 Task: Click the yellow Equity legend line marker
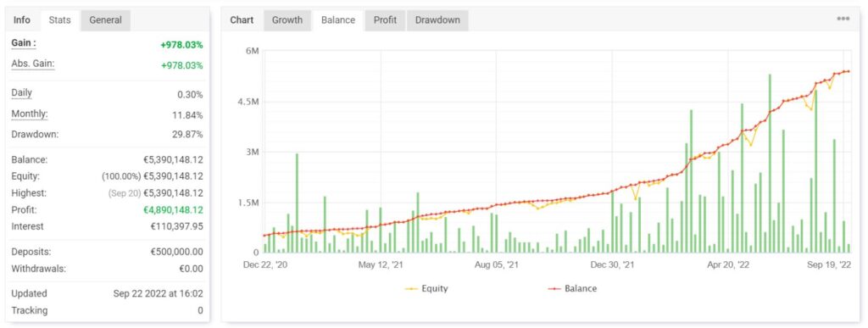point(412,289)
